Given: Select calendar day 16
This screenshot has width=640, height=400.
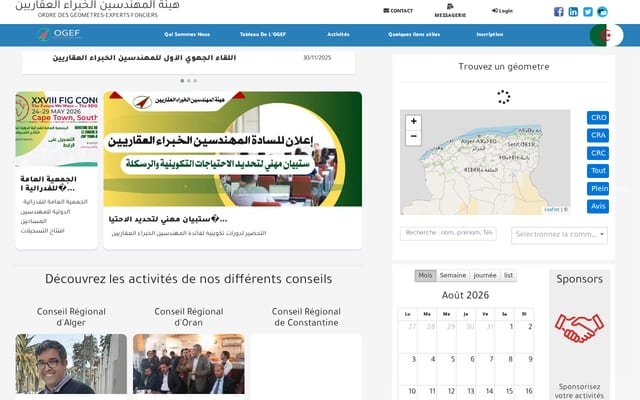Looking at the screenshot, I should coord(529,391).
